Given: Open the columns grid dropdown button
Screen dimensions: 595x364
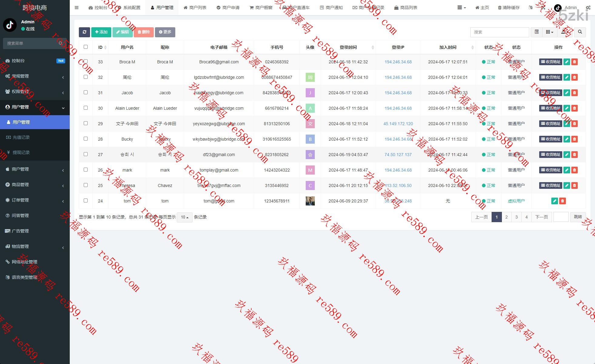Looking at the screenshot, I should (549, 32).
